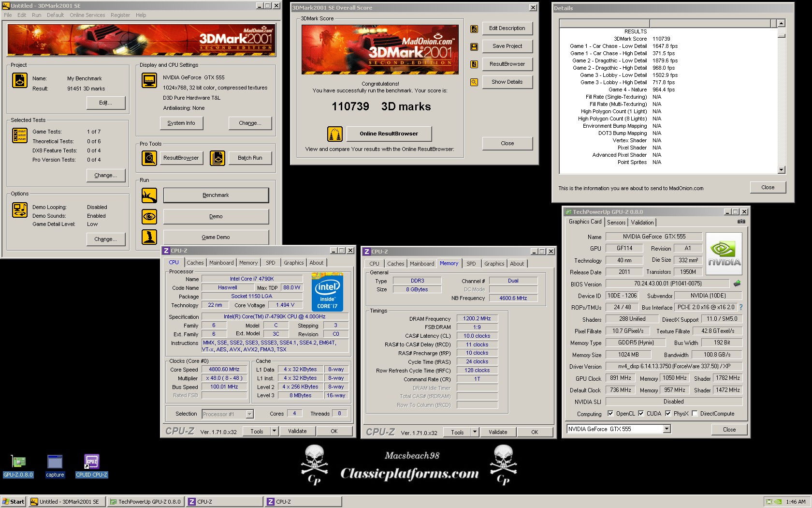Toggle the CUDA checkbox in GPU-Z
This screenshot has height=508, width=812.
point(641,414)
